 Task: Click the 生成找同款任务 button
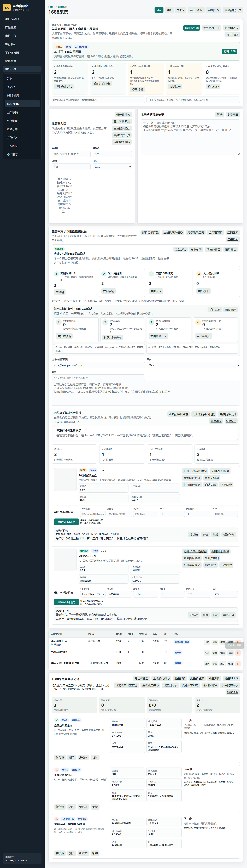click(173, 233)
